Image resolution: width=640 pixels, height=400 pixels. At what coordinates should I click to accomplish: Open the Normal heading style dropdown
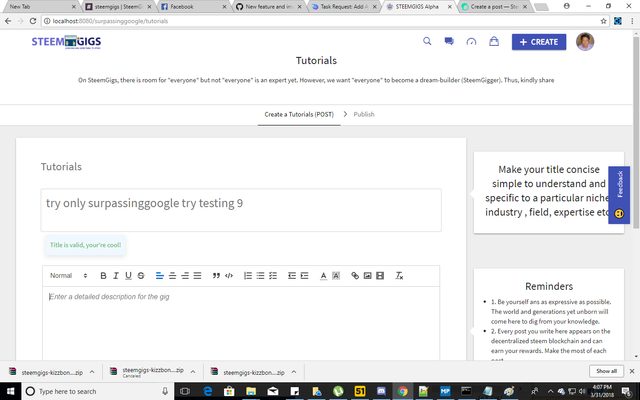[x=68, y=276]
